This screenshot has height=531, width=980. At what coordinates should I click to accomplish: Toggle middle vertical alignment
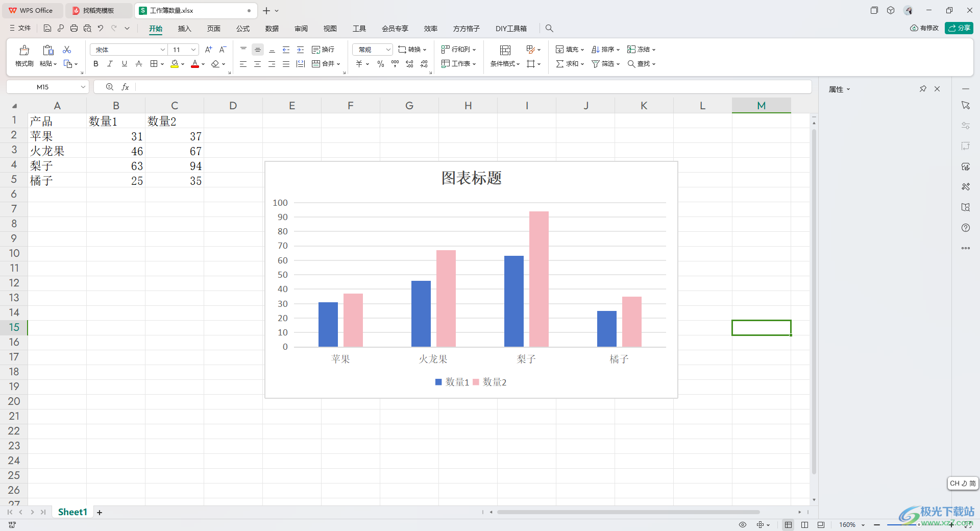pos(258,50)
